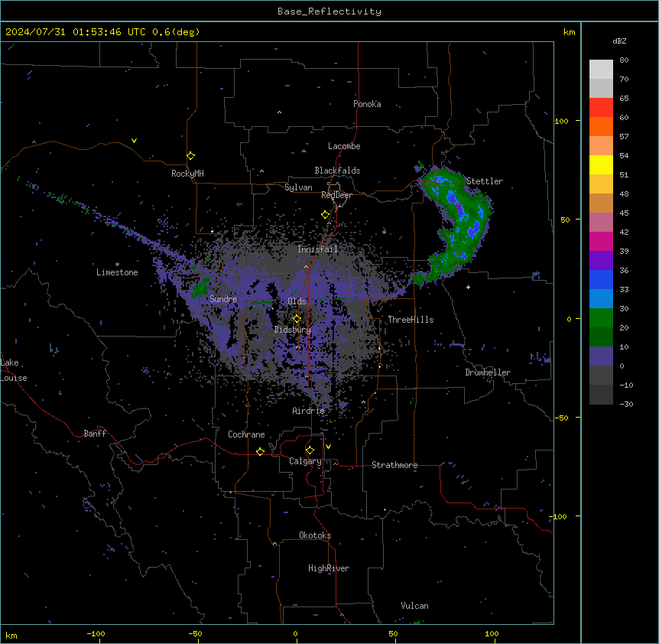Image resolution: width=659 pixels, height=644 pixels.
Task: Click the yellow diamond marker below Cochrane
Action: 260,451
